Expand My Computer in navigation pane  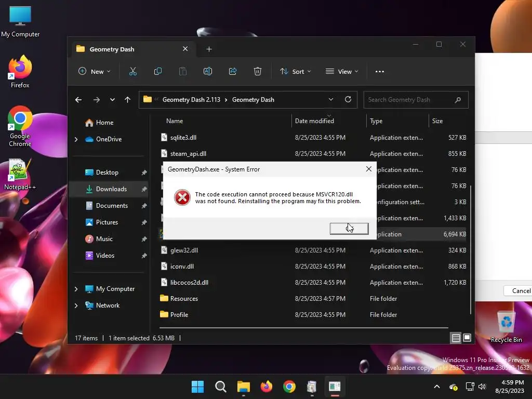(x=76, y=289)
